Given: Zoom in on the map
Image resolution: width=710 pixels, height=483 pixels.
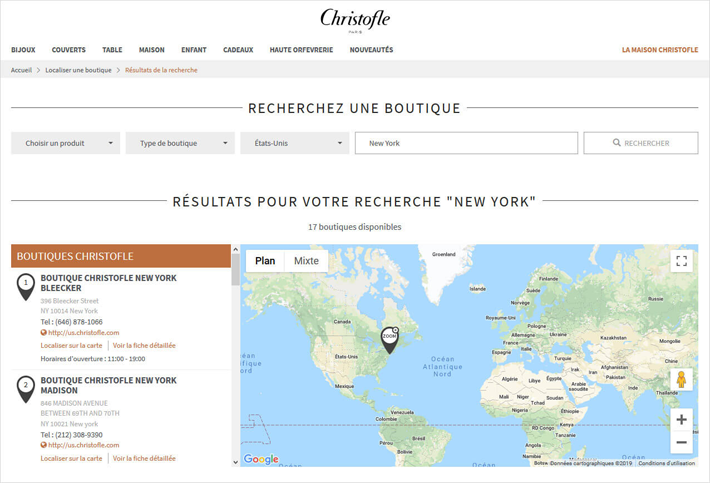Looking at the screenshot, I should click(681, 420).
